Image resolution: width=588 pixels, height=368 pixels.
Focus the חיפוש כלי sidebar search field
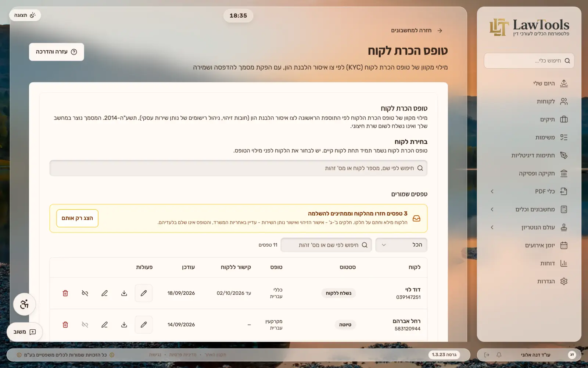click(x=529, y=61)
